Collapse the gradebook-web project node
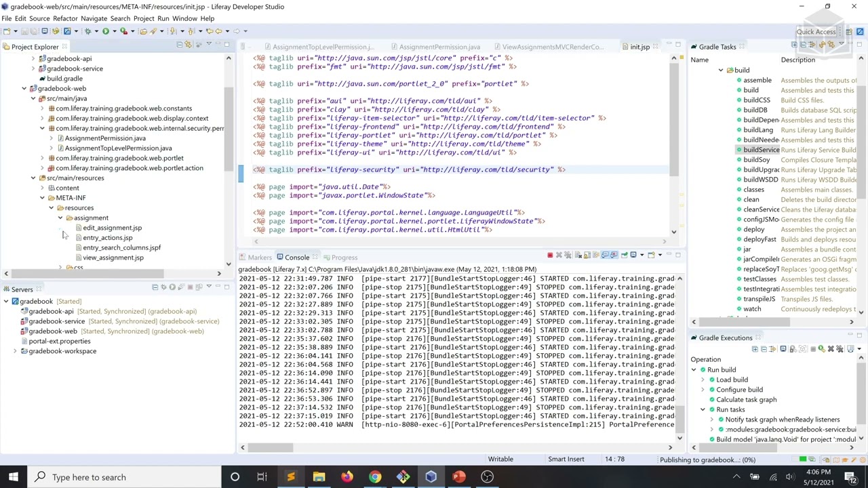This screenshot has width=868, height=488. click(x=24, y=89)
